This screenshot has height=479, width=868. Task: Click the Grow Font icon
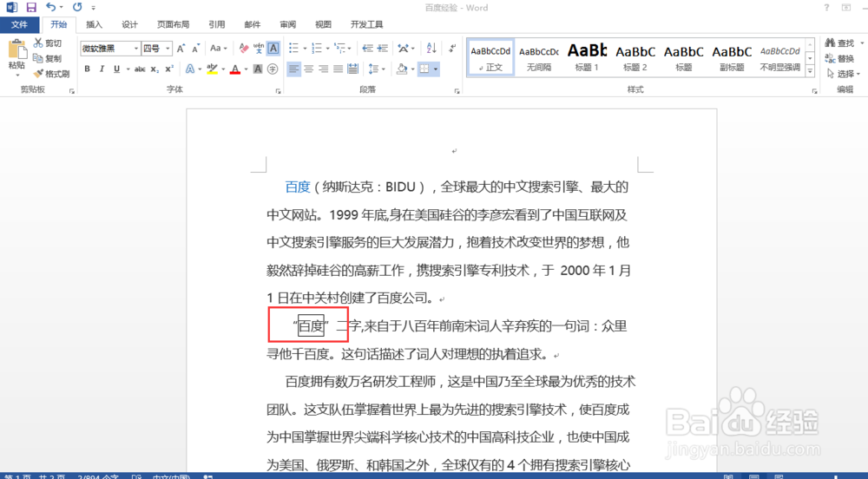pos(181,49)
